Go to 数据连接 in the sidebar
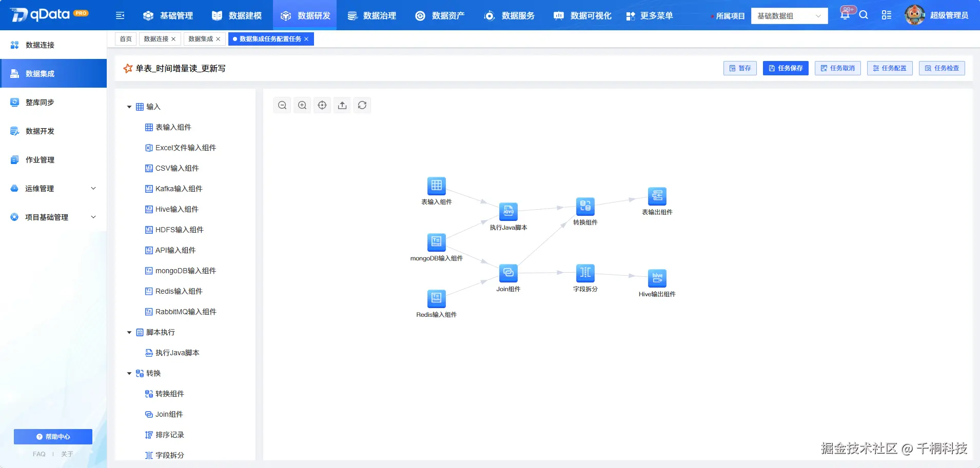 tap(53, 45)
